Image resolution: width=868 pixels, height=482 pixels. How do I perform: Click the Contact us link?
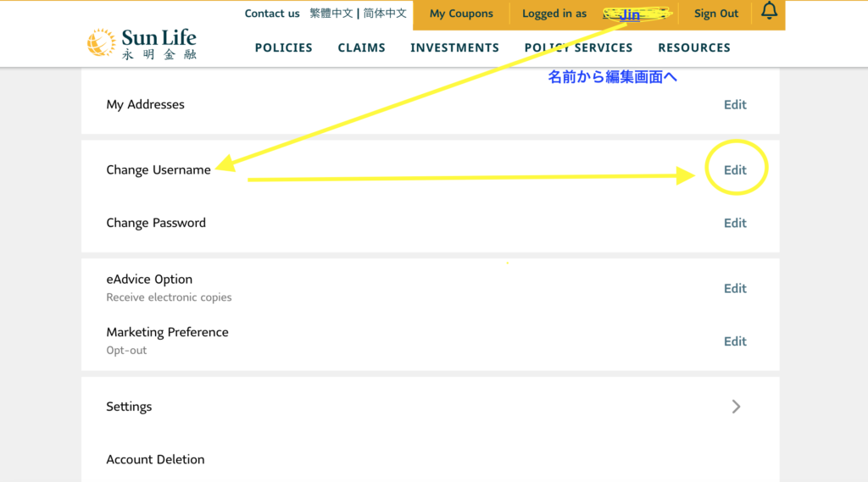[272, 14]
